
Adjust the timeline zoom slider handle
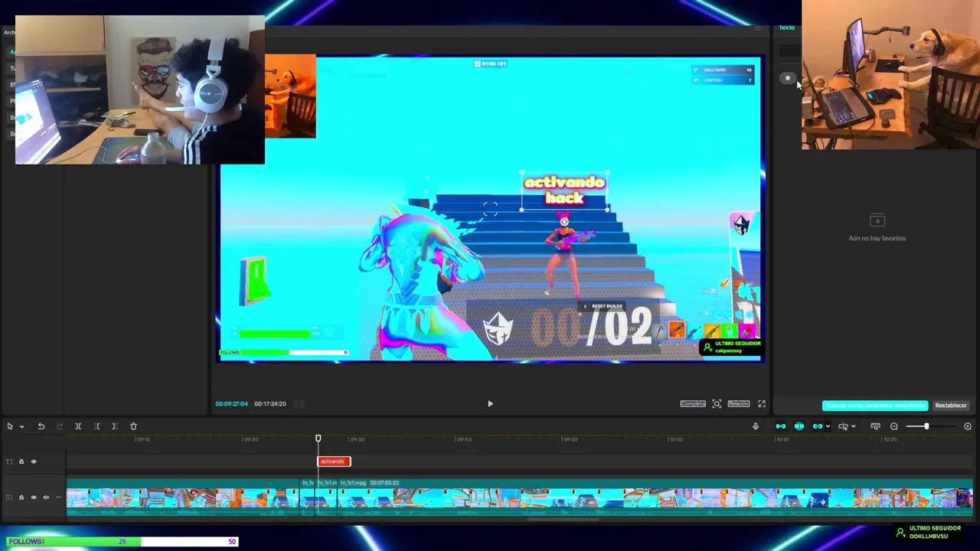(926, 426)
